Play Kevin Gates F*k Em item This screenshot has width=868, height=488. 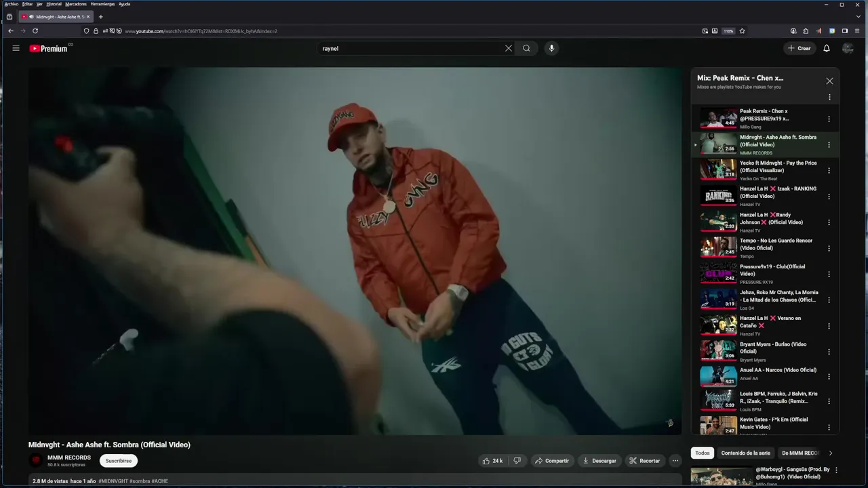point(718,425)
